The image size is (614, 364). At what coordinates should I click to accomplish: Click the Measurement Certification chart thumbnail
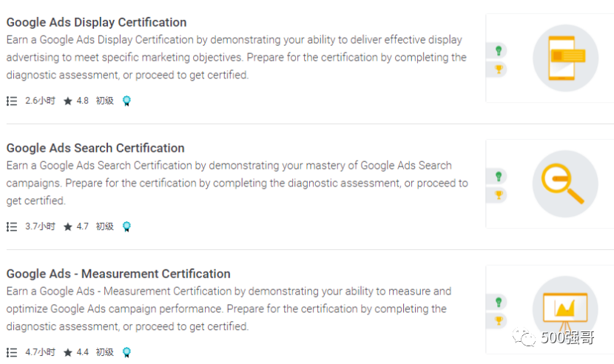(565, 308)
